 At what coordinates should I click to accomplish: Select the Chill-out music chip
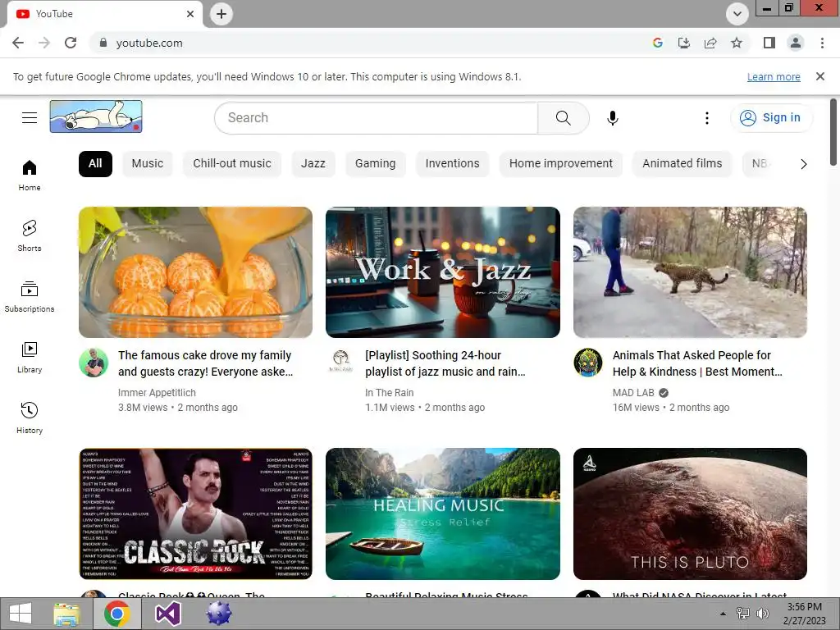point(232,164)
